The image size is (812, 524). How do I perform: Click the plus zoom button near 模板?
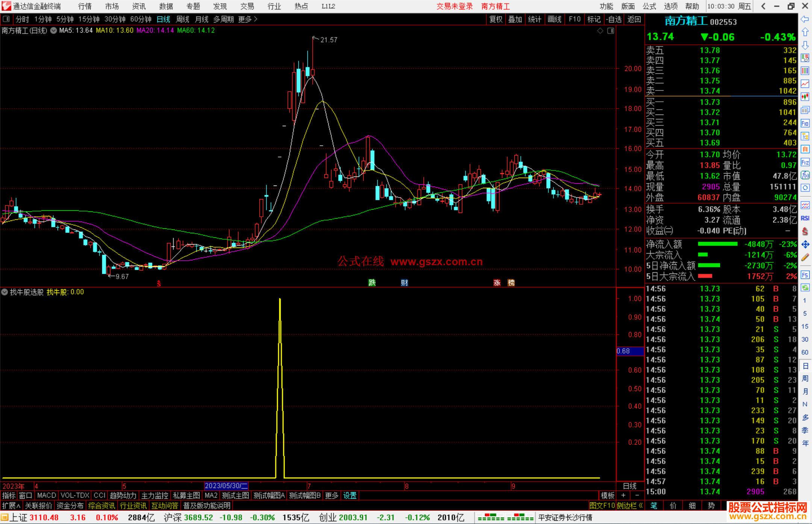tap(623, 495)
